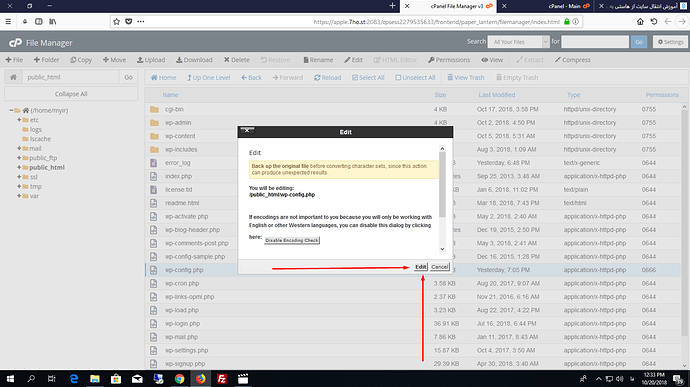690x387 pixels.
Task: Click Unselect All
Action: point(415,77)
